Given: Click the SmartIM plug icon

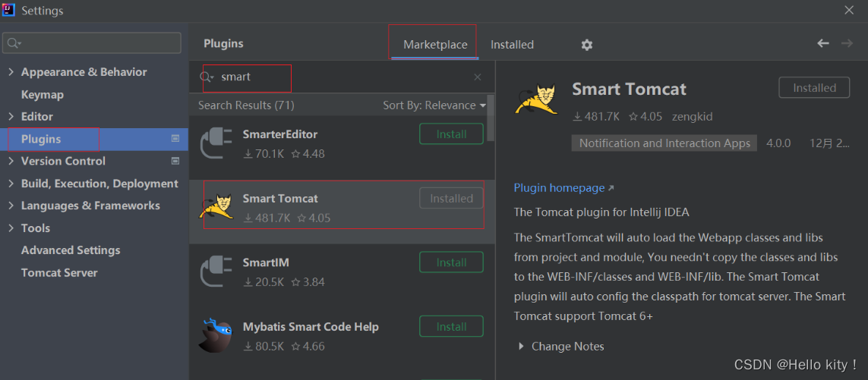Looking at the screenshot, I should [x=216, y=272].
